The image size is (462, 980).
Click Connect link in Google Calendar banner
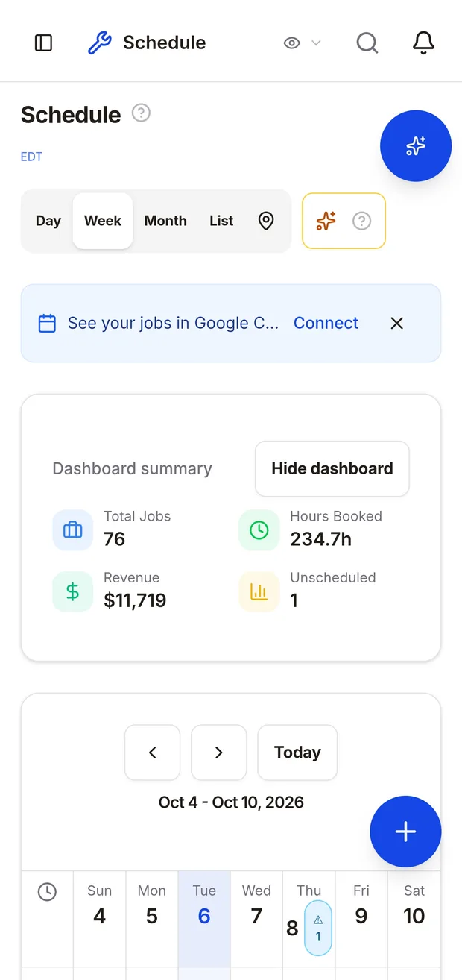[326, 323]
